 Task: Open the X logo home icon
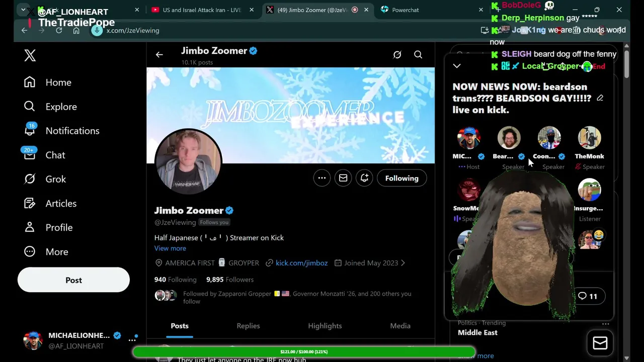[x=30, y=55]
